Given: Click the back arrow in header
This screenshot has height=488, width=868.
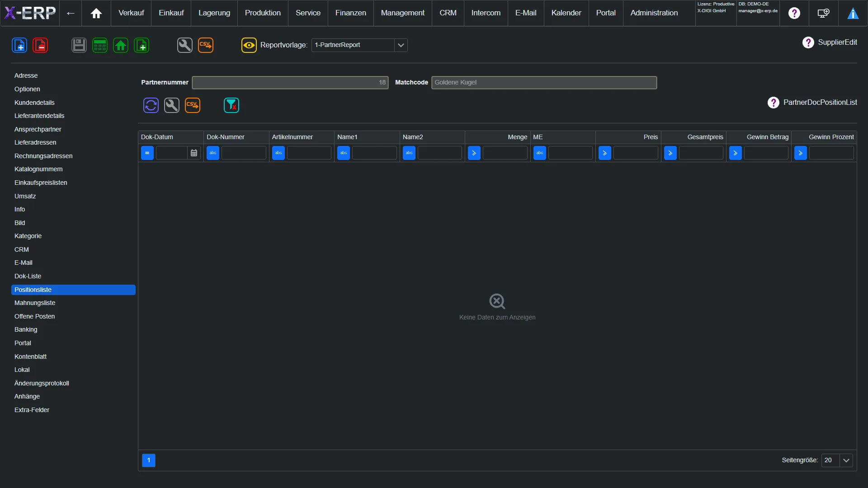Looking at the screenshot, I should [71, 13].
